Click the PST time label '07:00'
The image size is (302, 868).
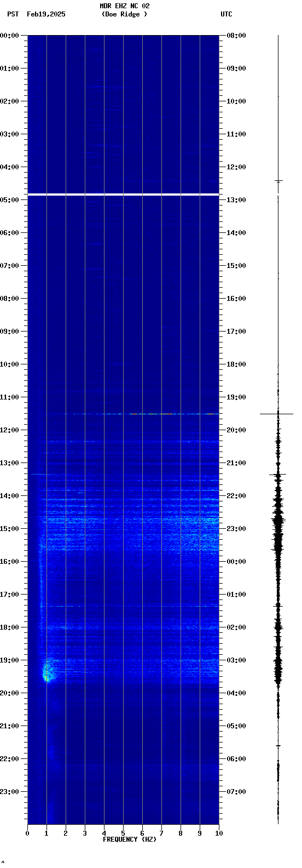click(10, 266)
